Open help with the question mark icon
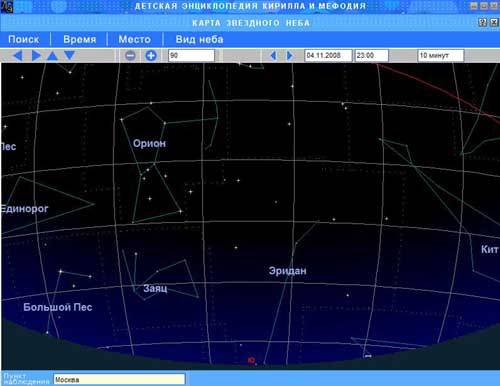500x386 pixels. tap(482, 22)
